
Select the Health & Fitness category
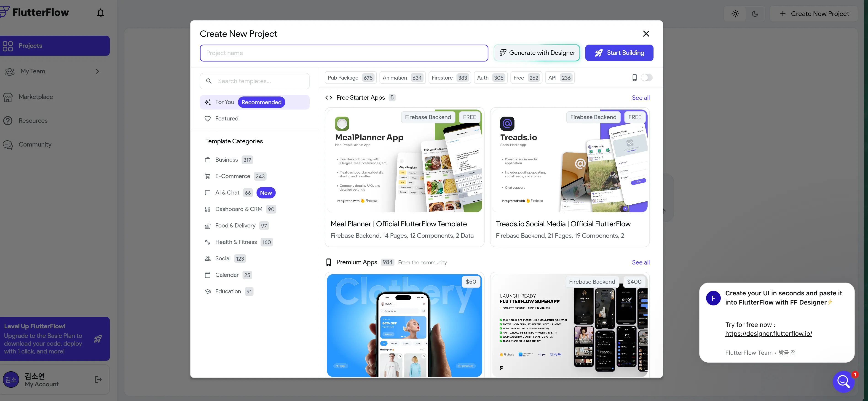238,242
